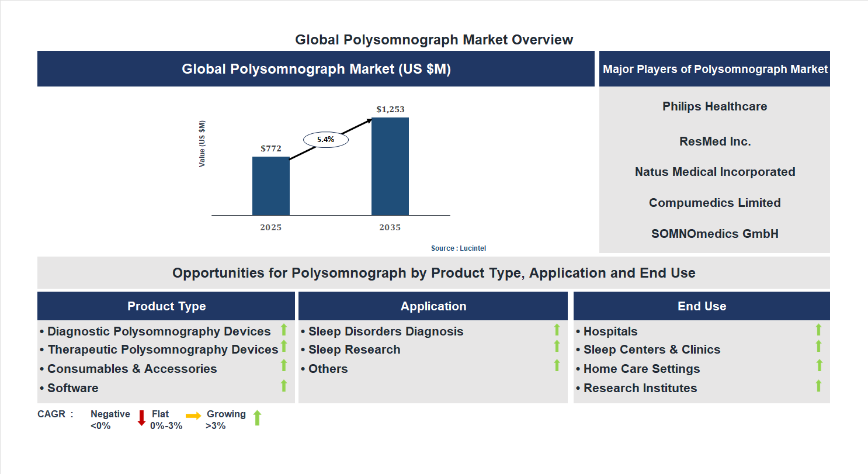Expand the Product Type section header

point(166,306)
